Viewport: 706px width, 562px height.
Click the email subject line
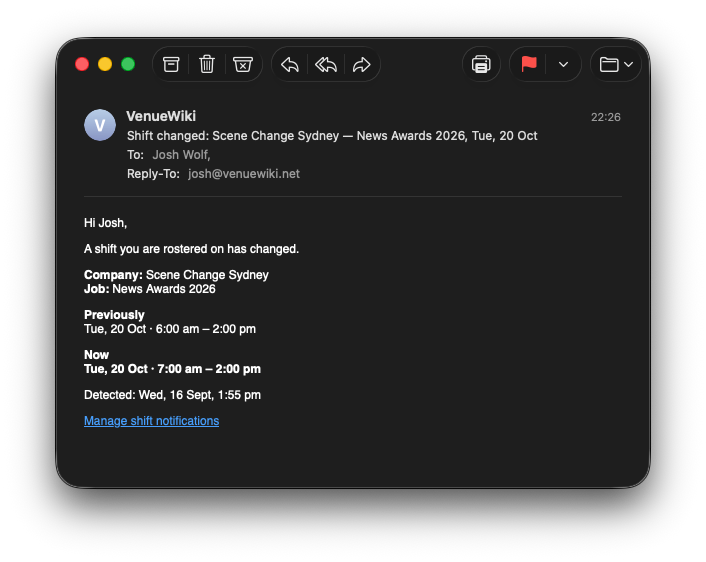tap(332, 136)
